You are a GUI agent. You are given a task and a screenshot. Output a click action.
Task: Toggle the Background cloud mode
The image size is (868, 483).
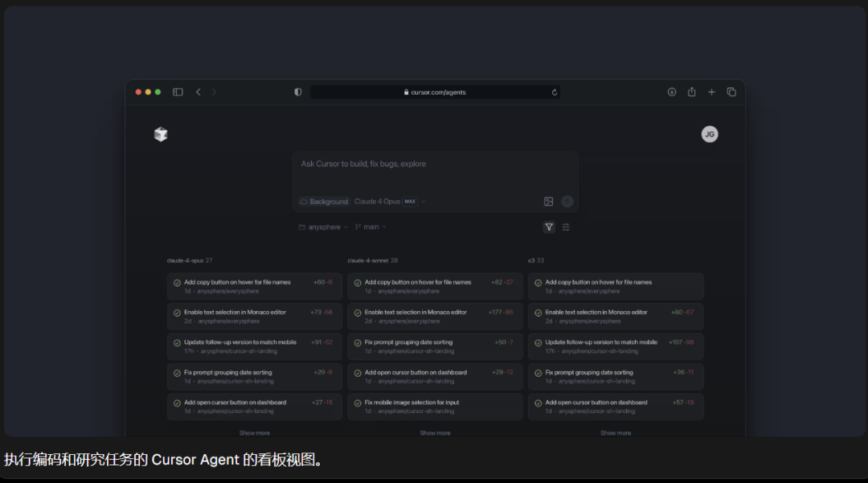click(x=325, y=202)
